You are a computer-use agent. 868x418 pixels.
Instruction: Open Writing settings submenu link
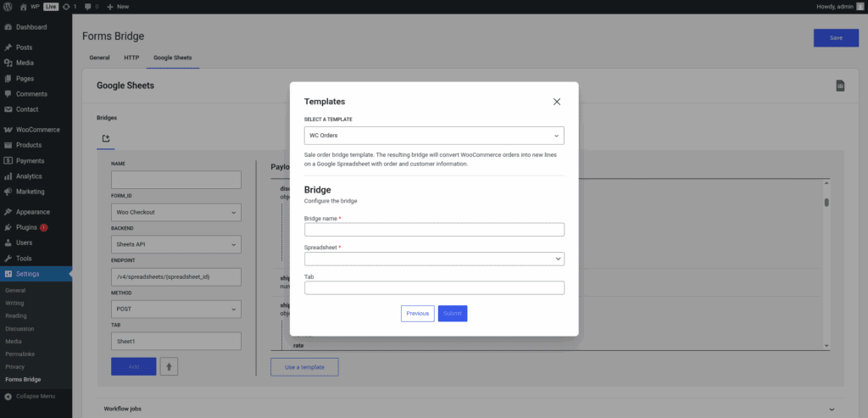pos(14,303)
